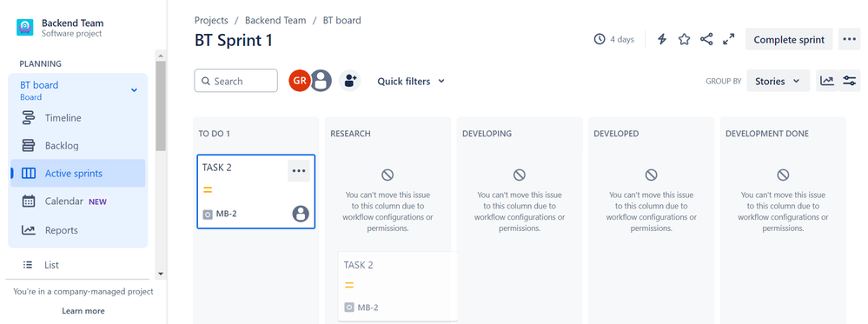
Task: Open the Group by Stories dropdown
Action: pyautogui.click(x=778, y=81)
